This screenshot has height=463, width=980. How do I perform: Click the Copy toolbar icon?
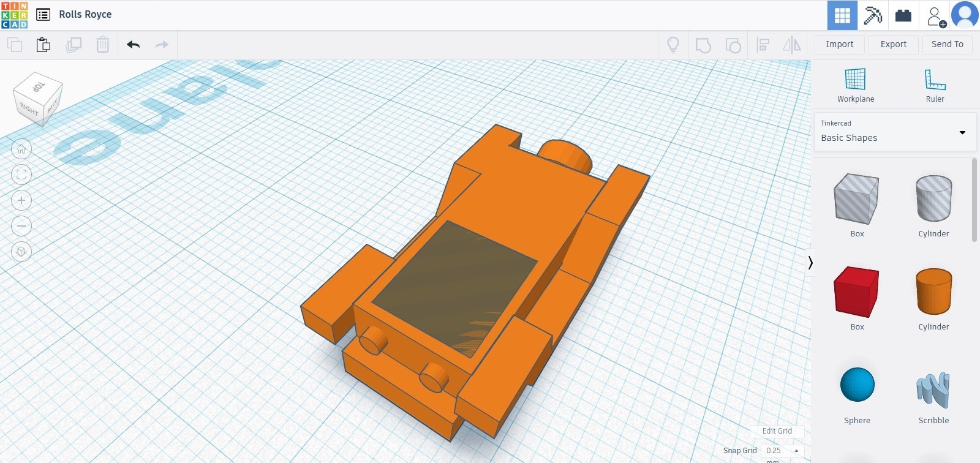click(x=15, y=45)
